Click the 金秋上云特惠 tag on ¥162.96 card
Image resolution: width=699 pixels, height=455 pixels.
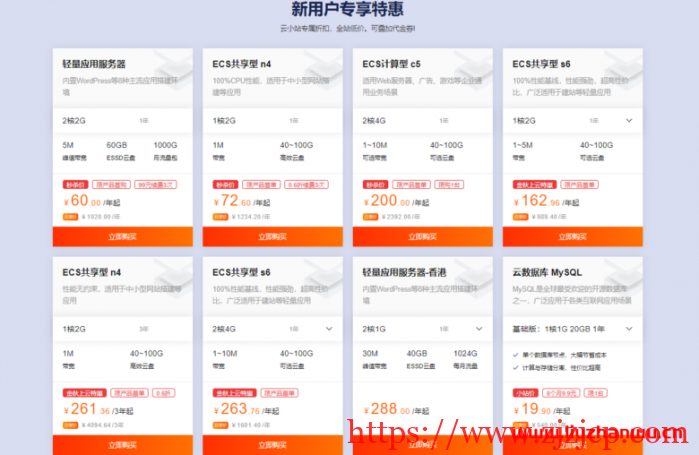(535, 185)
